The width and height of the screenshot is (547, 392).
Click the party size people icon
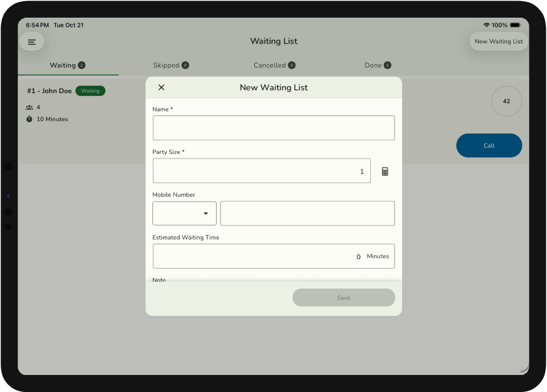click(x=30, y=107)
